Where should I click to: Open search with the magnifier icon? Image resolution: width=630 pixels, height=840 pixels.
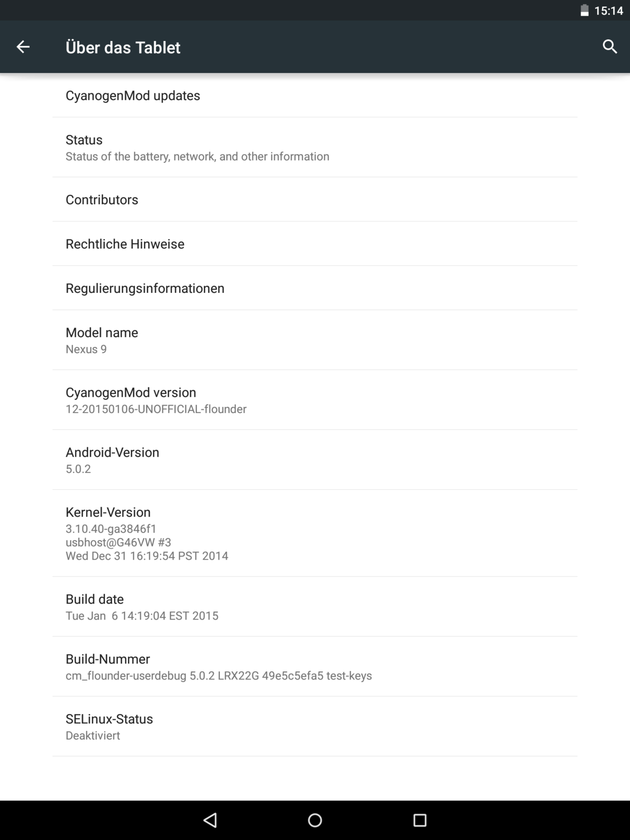click(x=610, y=47)
